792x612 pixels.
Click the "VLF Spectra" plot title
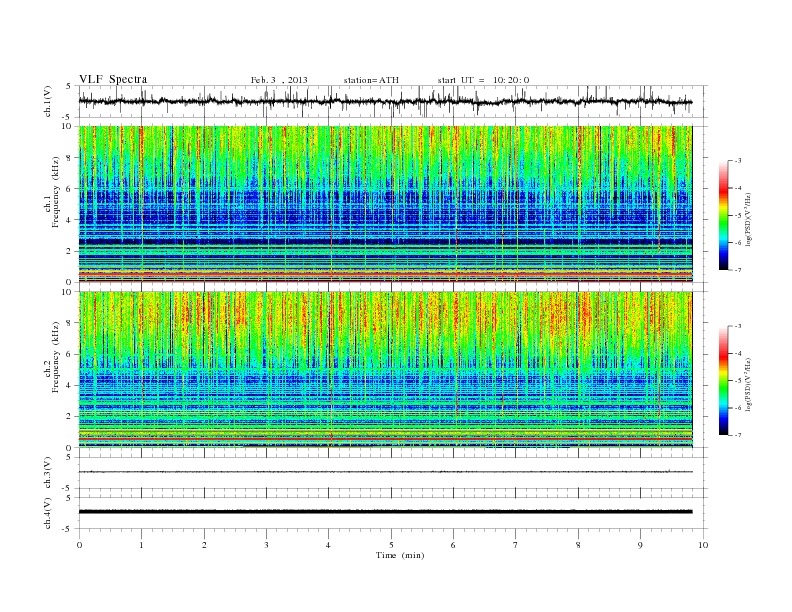click(x=113, y=79)
